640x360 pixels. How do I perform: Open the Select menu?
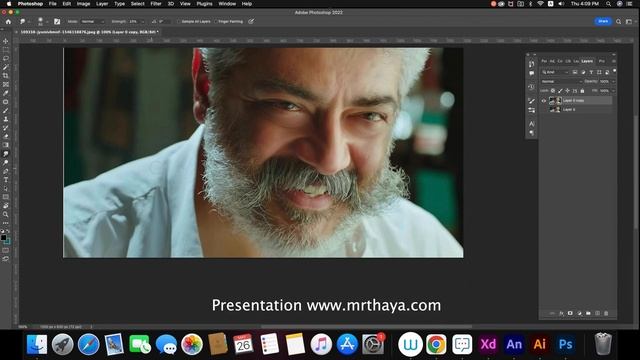pyautogui.click(x=138, y=4)
